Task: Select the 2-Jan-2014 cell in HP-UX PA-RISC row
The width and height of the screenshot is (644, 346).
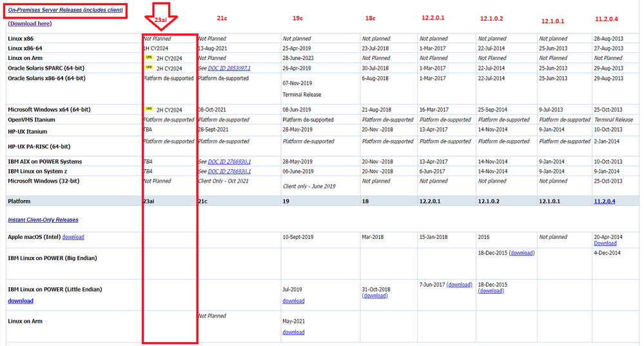Action: pos(607,141)
